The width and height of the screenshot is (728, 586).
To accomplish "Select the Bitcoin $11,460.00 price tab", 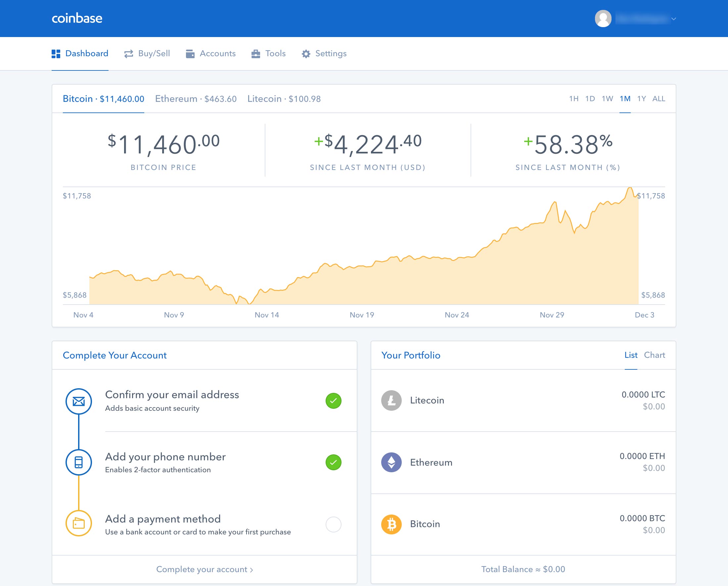I will click(x=103, y=99).
